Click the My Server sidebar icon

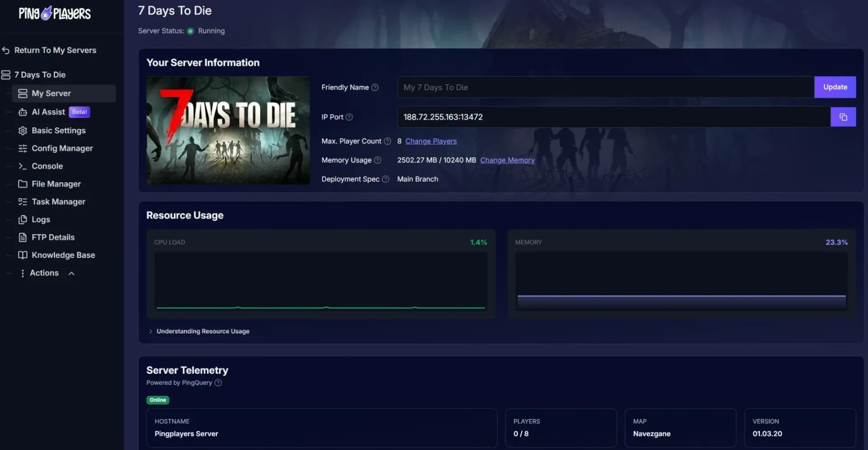[23, 94]
